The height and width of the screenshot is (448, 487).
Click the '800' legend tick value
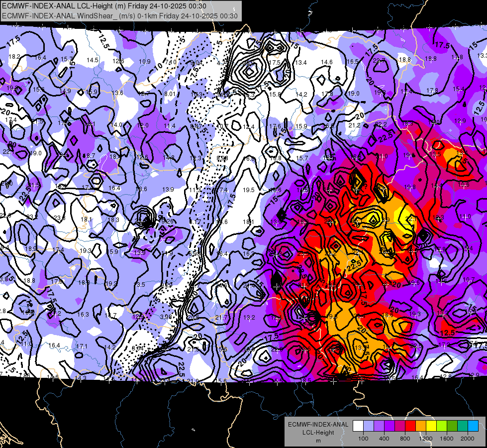click(x=405, y=439)
